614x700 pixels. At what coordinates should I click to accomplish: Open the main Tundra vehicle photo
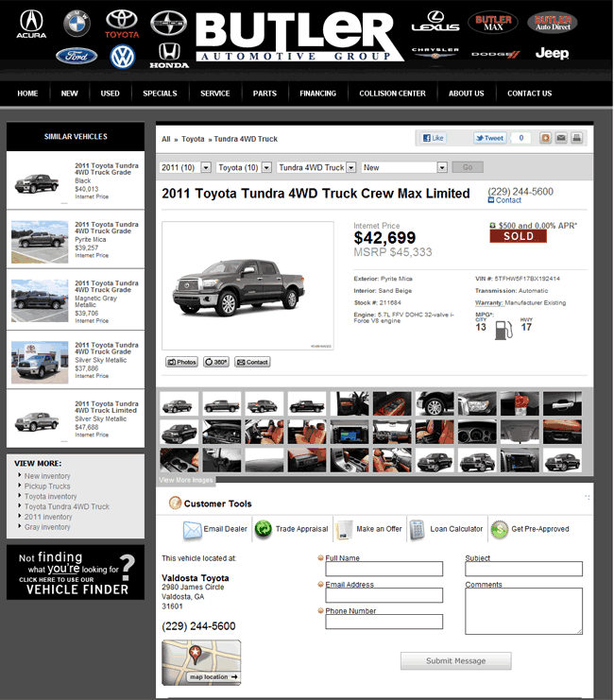click(247, 285)
